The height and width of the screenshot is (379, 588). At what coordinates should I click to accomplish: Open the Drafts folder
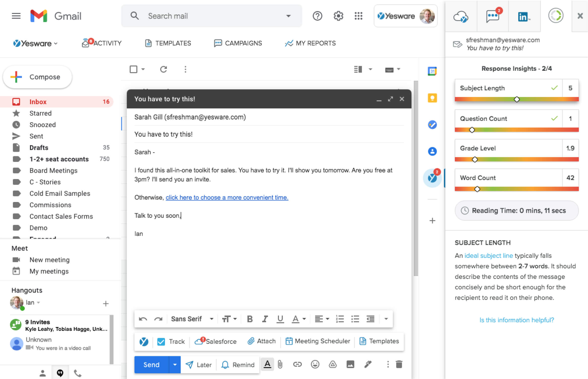coord(57,148)
